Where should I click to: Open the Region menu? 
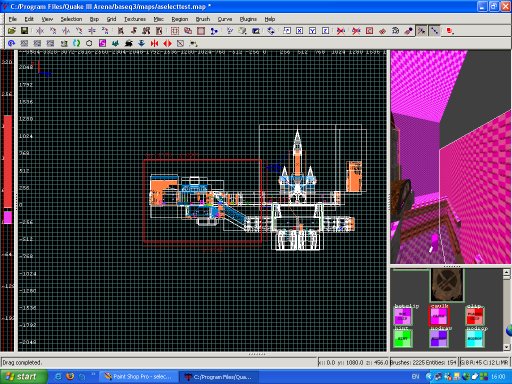(180, 19)
